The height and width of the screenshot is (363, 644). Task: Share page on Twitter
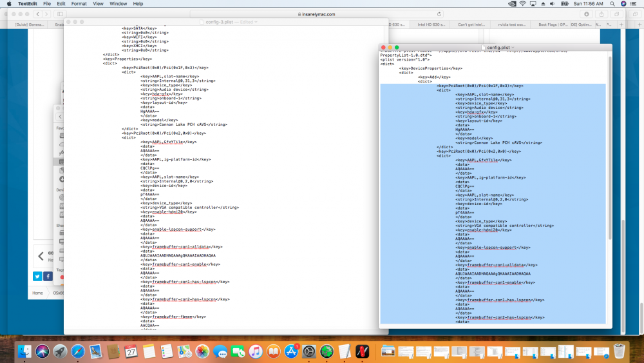pos(37,276)
